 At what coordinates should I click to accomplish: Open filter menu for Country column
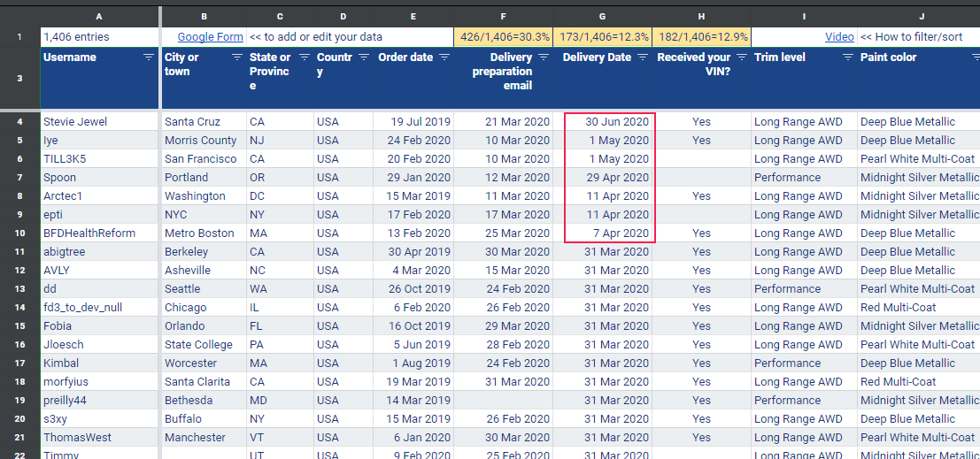pyautogui.click(x=364, y=57)
